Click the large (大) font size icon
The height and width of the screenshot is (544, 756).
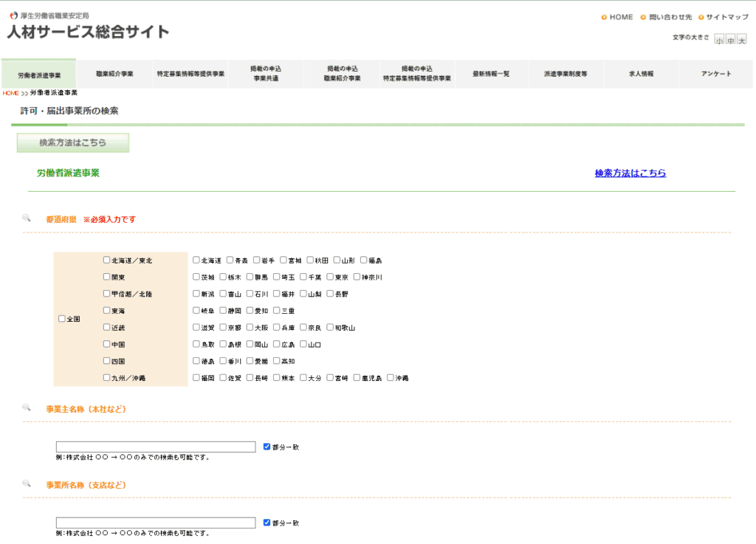click(741, 40)
